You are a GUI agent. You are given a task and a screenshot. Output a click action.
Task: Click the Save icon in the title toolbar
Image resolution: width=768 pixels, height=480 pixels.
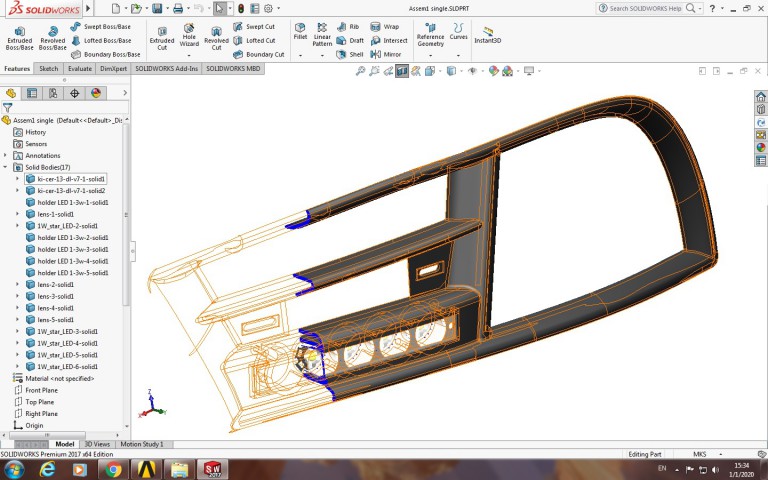tap(155, 8)
